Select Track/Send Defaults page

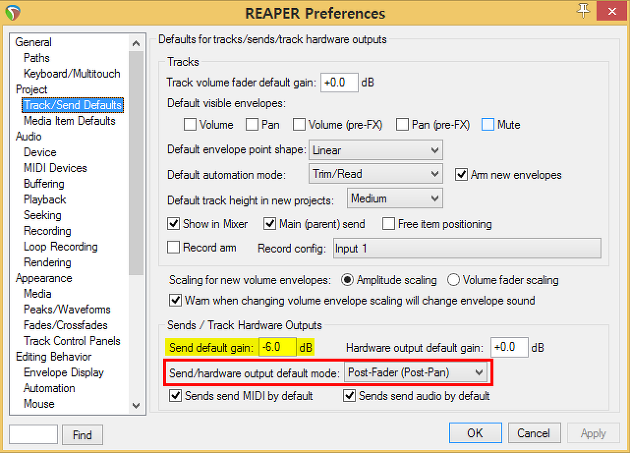click(73, 105)
